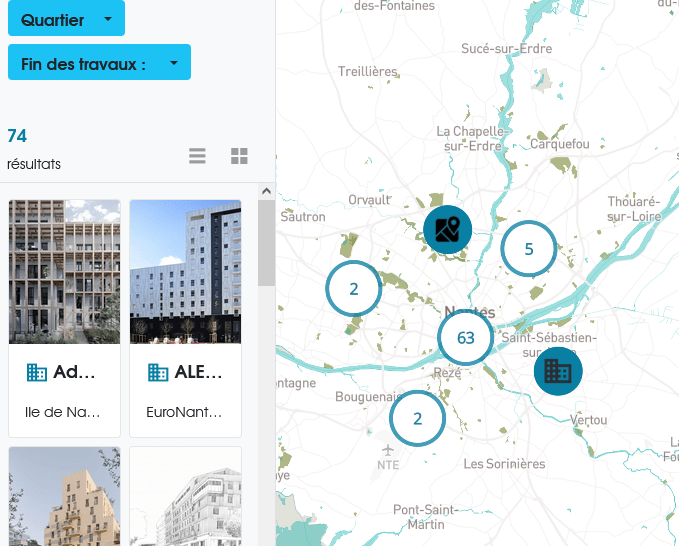Screen dimensions: 679x546
Task: Click the Carquefou map label
Action: [x=559, y=144]
